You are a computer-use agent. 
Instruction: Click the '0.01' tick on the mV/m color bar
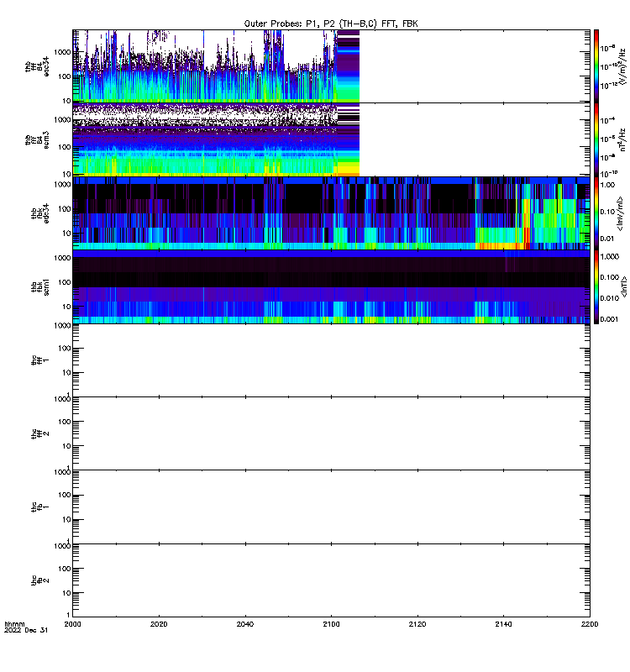coord(607,239)
